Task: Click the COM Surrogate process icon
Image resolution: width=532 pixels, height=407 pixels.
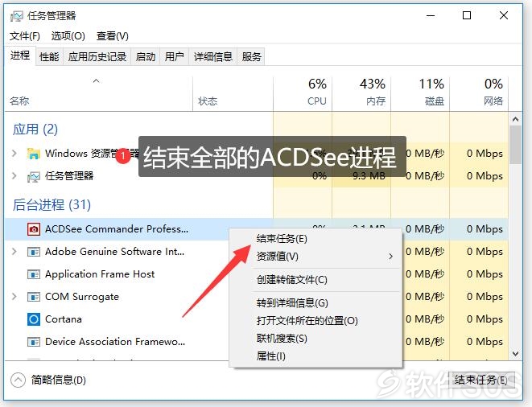Action: click(x=33, y=297)
